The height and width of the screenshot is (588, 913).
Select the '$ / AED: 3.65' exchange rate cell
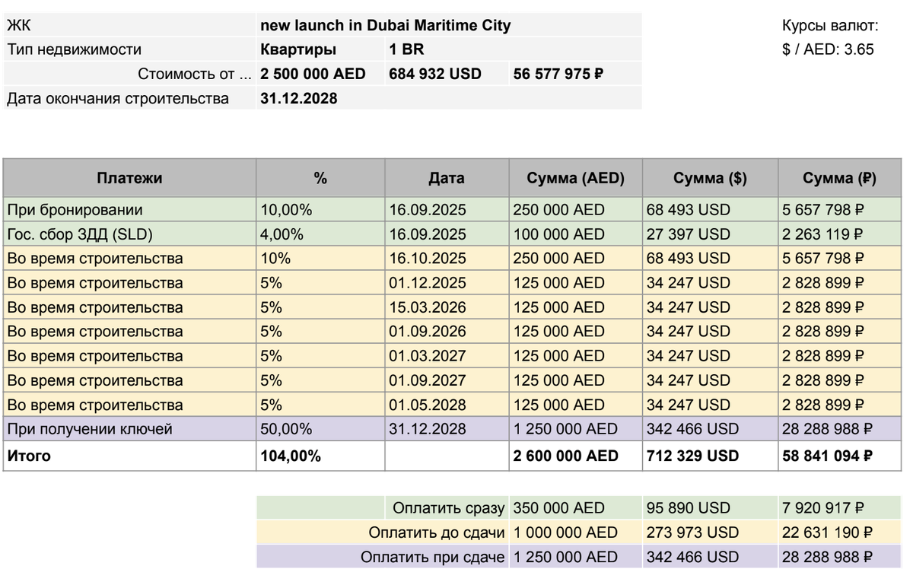click(x=826, y=49)
